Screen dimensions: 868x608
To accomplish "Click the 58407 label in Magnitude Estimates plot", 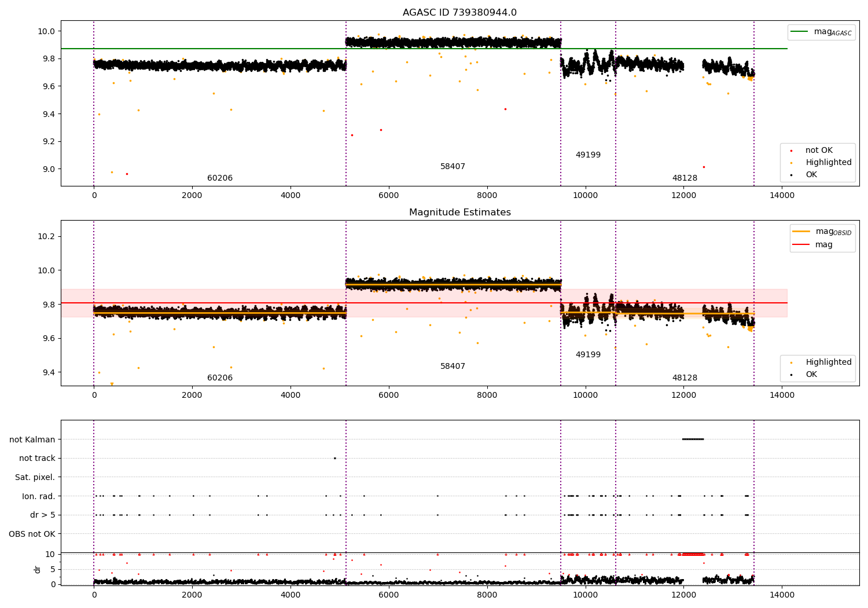I will click(x=453, y=367).
